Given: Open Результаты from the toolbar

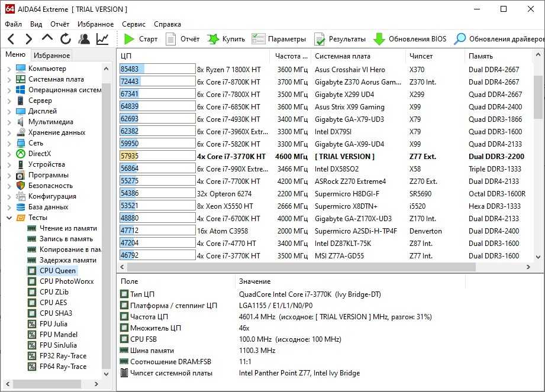Looking at the screenshot, I should coord(340,39).
